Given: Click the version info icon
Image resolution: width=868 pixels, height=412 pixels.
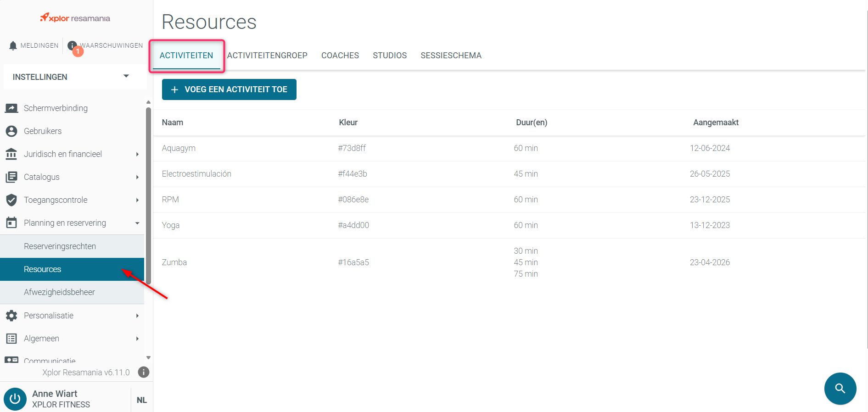Looking at the screenshot, I should click(144, 372).
